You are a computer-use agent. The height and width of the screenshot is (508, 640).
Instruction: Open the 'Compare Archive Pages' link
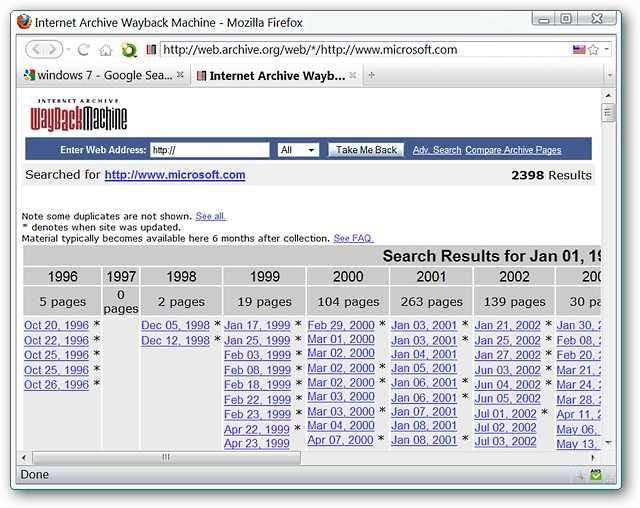[513, 150]
